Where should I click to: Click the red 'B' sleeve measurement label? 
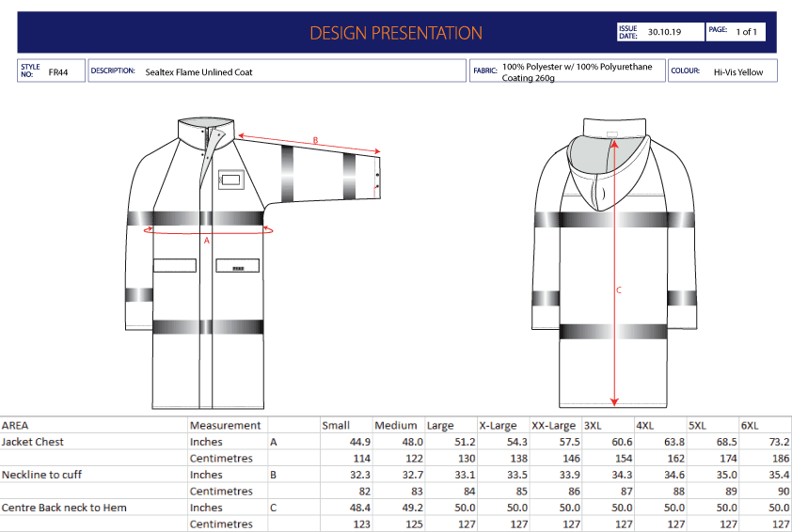click(315, 140)
